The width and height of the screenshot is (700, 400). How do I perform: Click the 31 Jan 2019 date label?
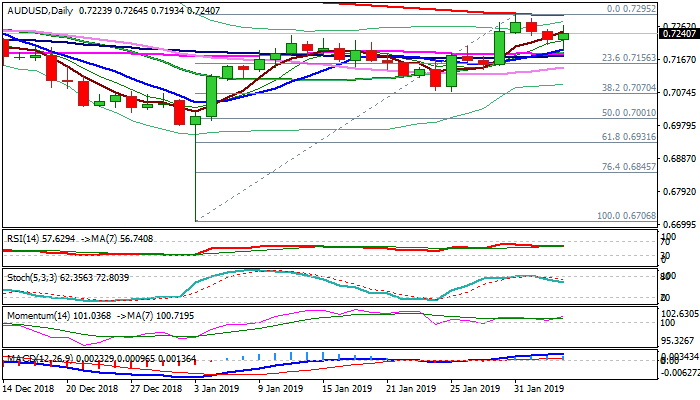[x=540, y=388]
